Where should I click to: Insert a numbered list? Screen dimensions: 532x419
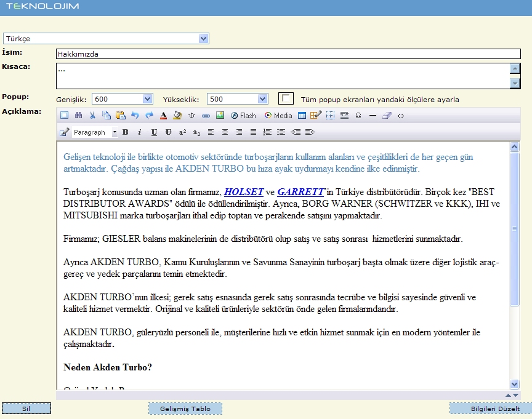(x=267, y=132)
